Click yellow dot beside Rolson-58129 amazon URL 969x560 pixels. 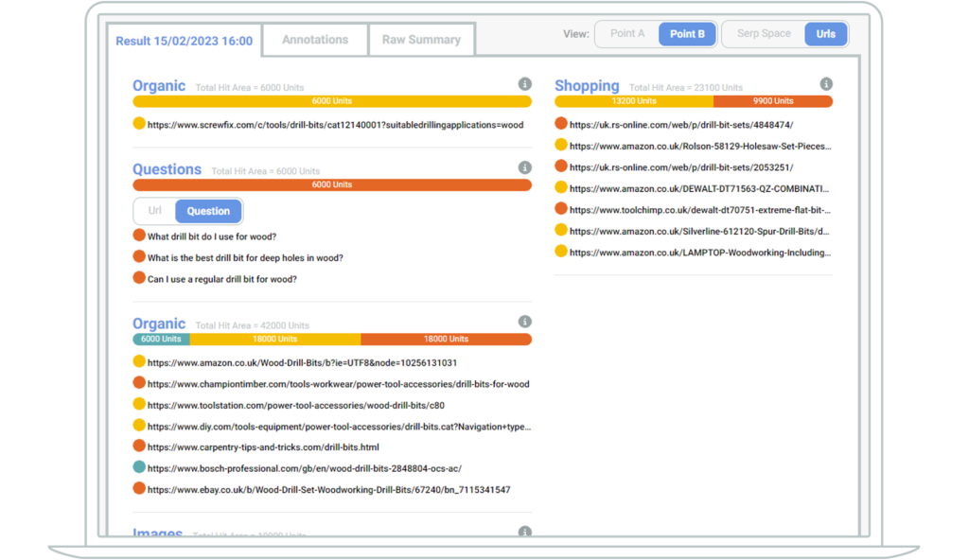(x=561, y=145)
